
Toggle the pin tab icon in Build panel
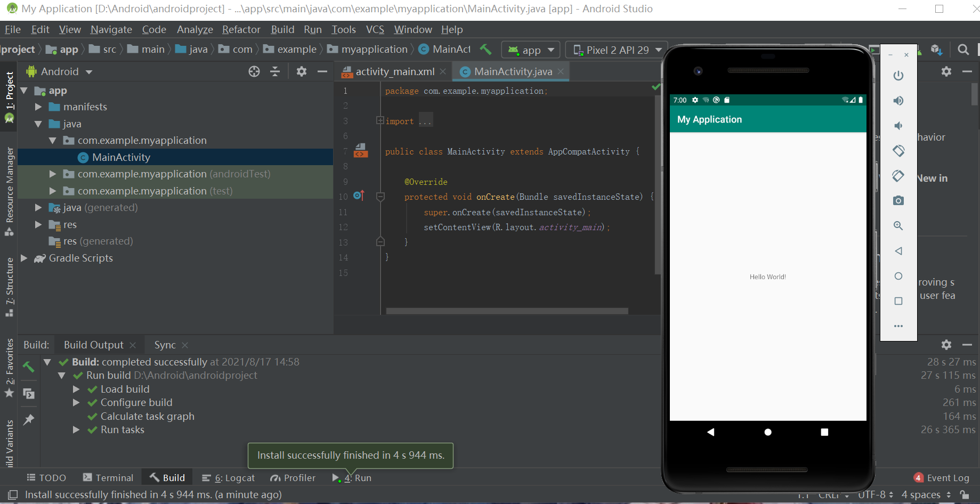(29, 420)
